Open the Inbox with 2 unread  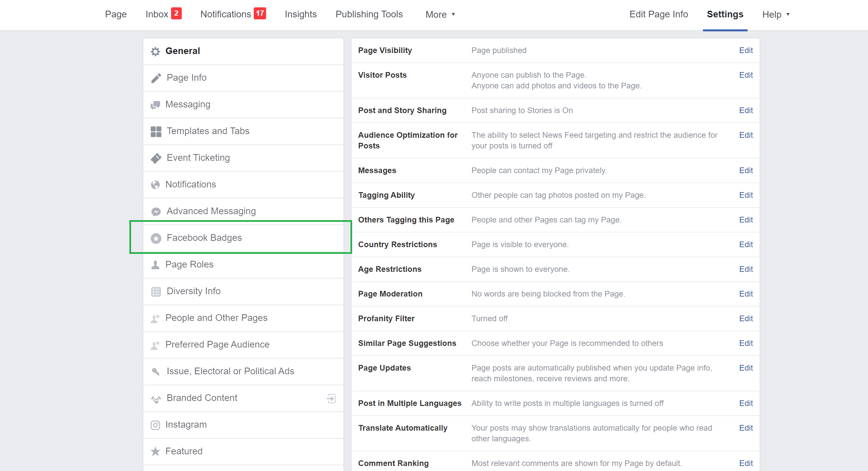point(163,14)
